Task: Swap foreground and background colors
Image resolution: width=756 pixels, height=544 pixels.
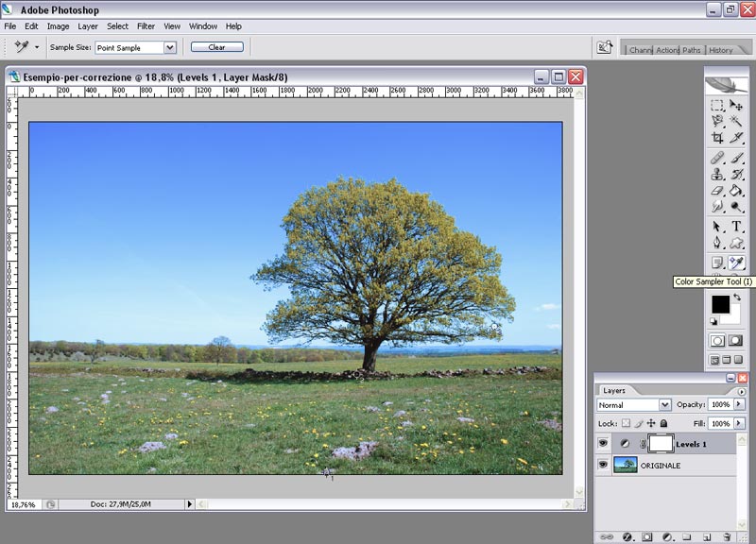Action: (x=737, y=297)
